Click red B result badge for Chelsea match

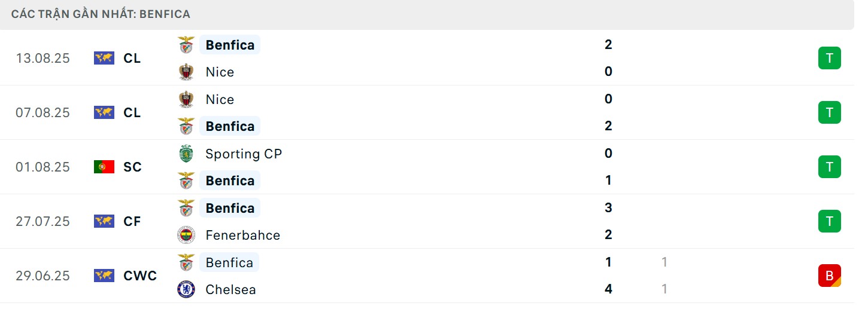[829, 276]
